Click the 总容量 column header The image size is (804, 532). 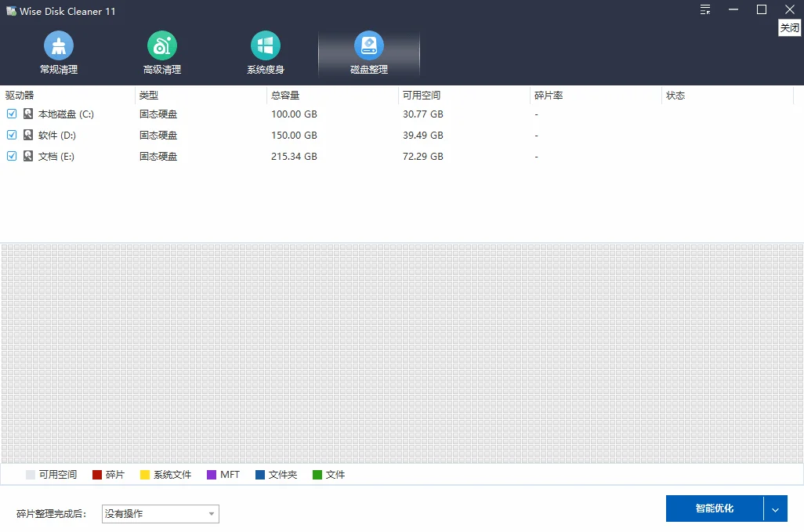[284, 95]
